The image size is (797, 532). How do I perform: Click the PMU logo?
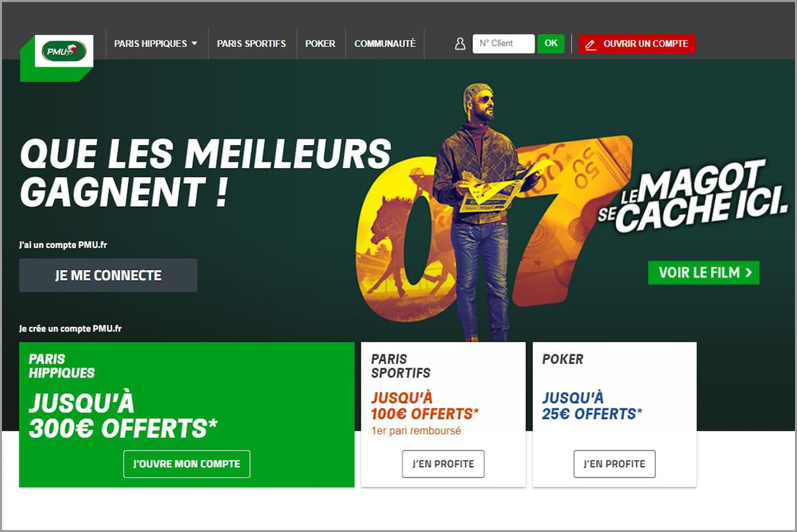pos(64,51)
